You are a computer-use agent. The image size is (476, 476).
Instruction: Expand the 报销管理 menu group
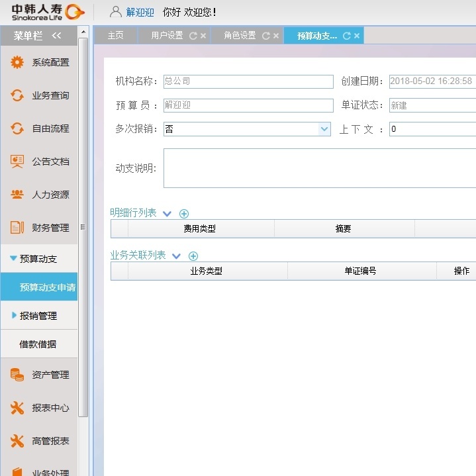[14, 316]
